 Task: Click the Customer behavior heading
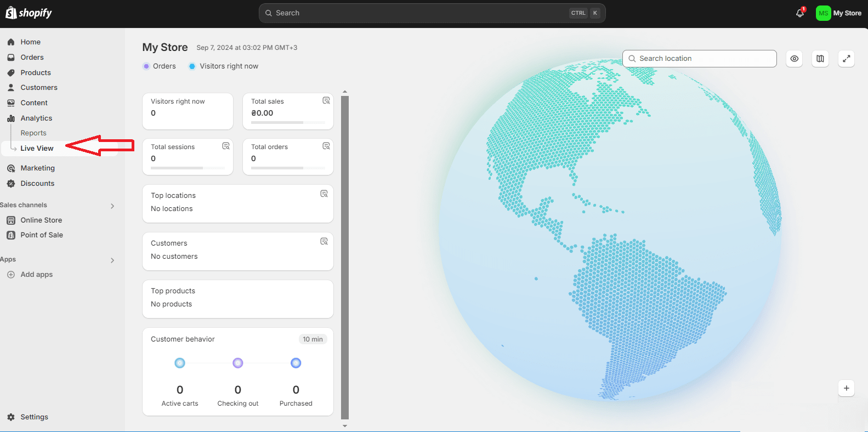click(x=183, y=339)
